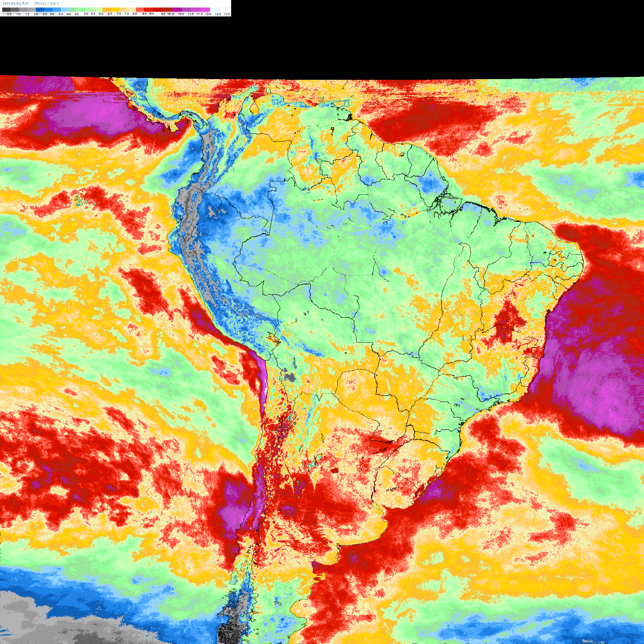Image resolution: width=644 pixels, height=644 pixels.
Task: Select the darkest gray legend color swatch
Action: click(6, 10)
